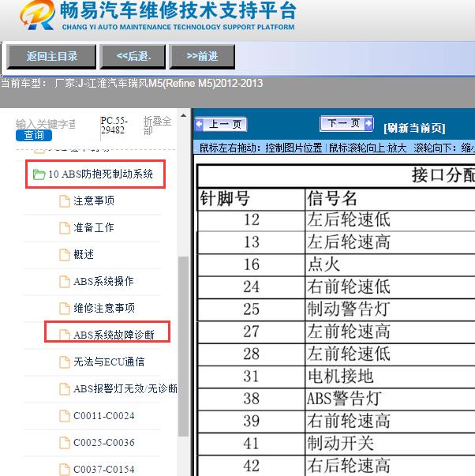Open the 注意事项 tree item
Image resolution: width=475 pixels, height=476 pixels.
pyautogui.click(x=94, y=201)
